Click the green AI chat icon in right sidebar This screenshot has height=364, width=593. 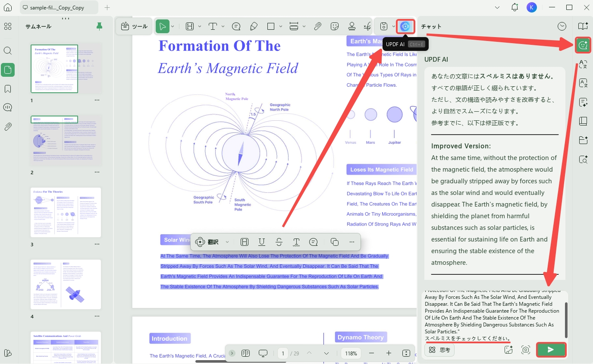583,45
